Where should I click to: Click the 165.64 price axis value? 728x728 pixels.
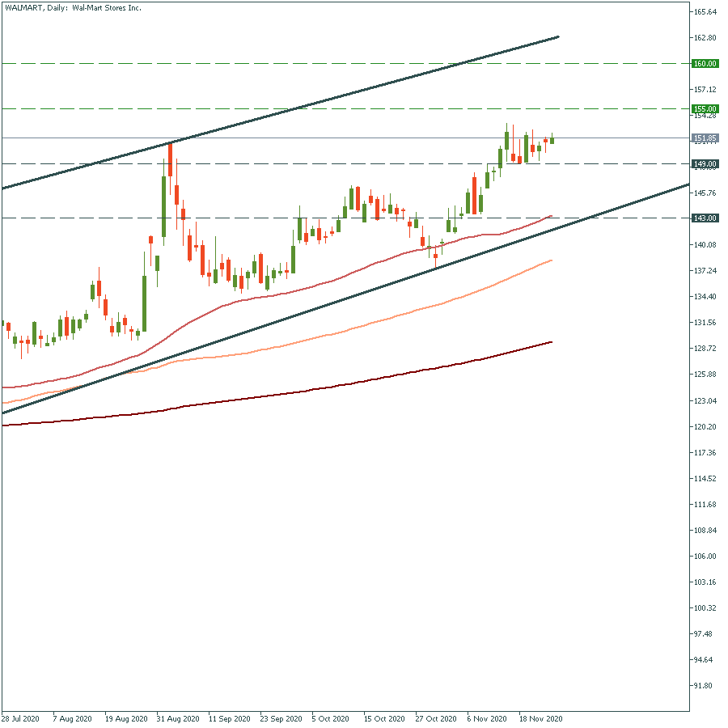click(705, 12)
